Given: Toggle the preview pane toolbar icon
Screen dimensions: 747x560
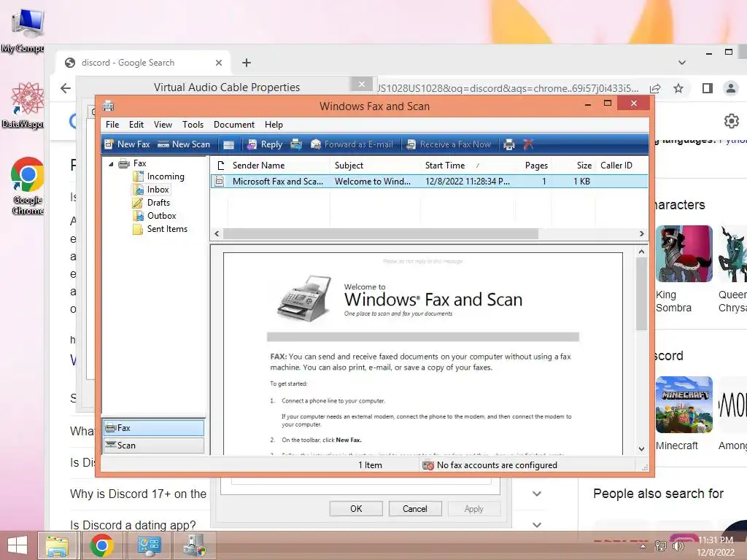Looking at the screenshot, I should tap(228, 145).
